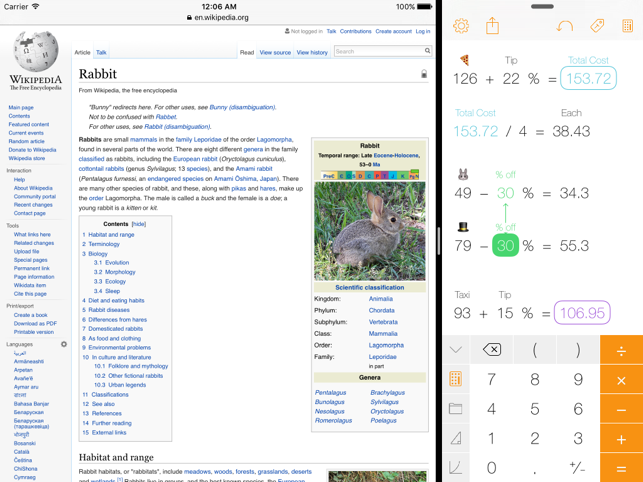Collapse keyboard with the down chevron
The height and width of the screenshot is (482, 643).
pos(456,350)
